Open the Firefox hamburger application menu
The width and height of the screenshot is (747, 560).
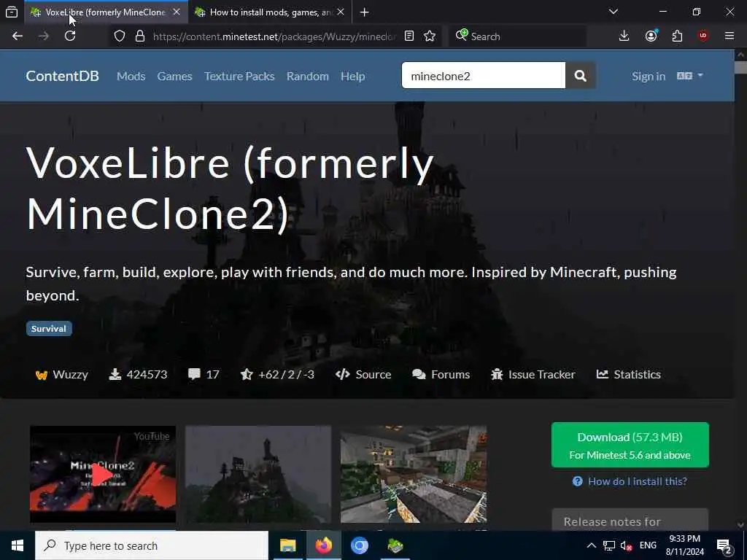(729, 36)
